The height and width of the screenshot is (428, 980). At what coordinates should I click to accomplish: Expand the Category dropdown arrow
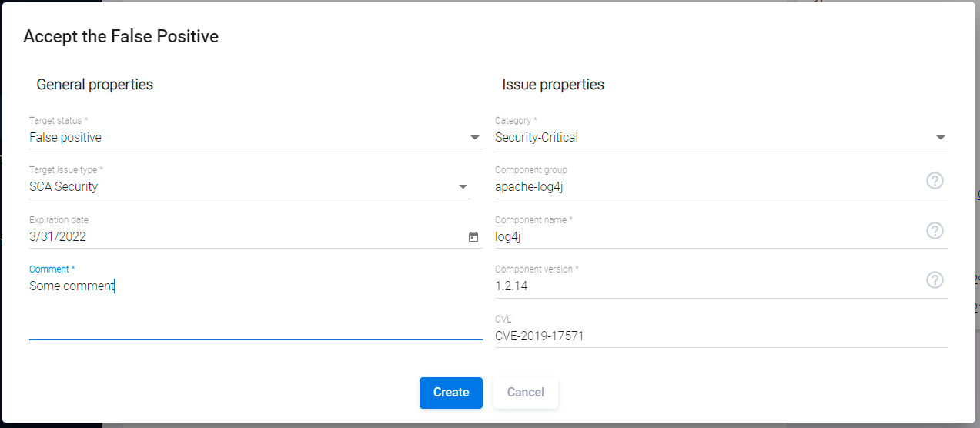click(x=940, y=138)
